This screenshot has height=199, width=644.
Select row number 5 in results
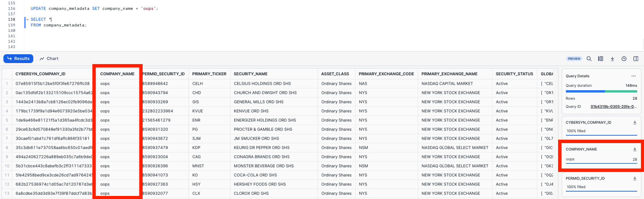point(7,120)
